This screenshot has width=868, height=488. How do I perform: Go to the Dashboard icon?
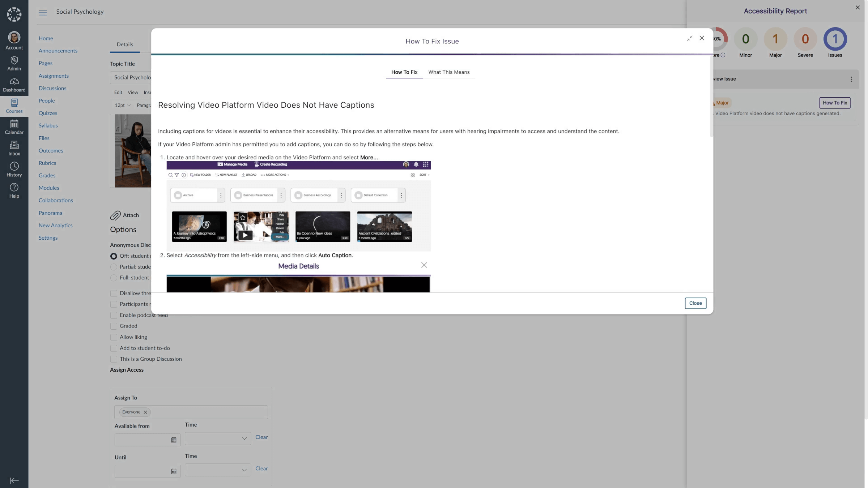pos(14,85)
